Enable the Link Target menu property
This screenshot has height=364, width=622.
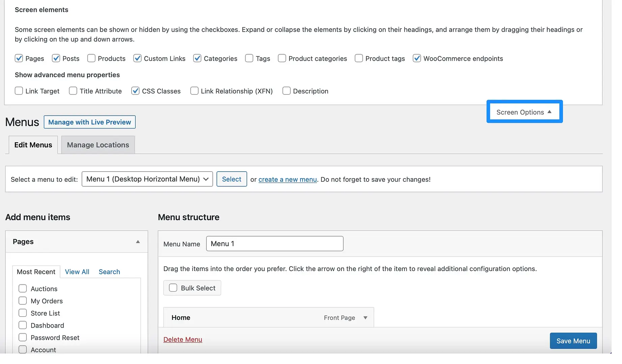click(19, 91)
